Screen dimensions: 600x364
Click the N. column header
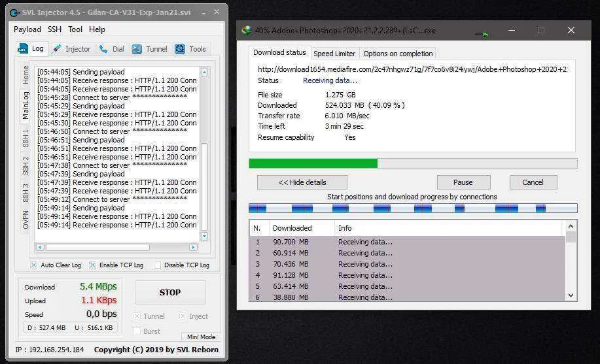[x=260, y=228]
